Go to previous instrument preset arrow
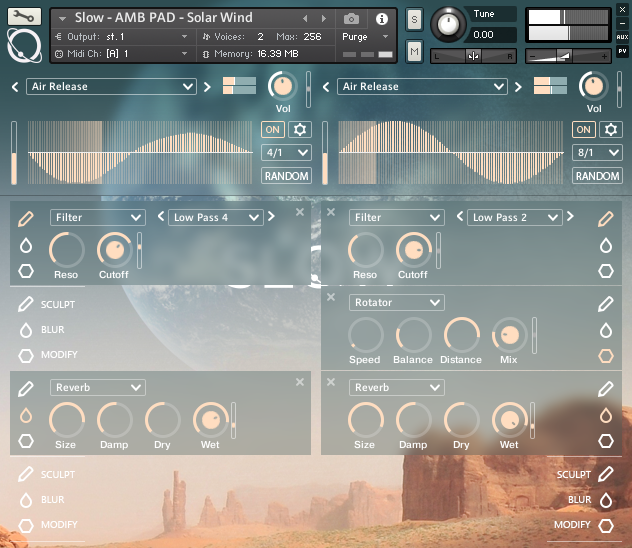This screenshot has width=632, height=548. coord(305,19)
